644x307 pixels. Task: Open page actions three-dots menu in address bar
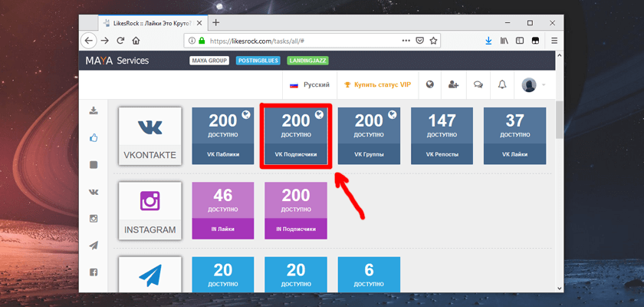click(406, 41)
